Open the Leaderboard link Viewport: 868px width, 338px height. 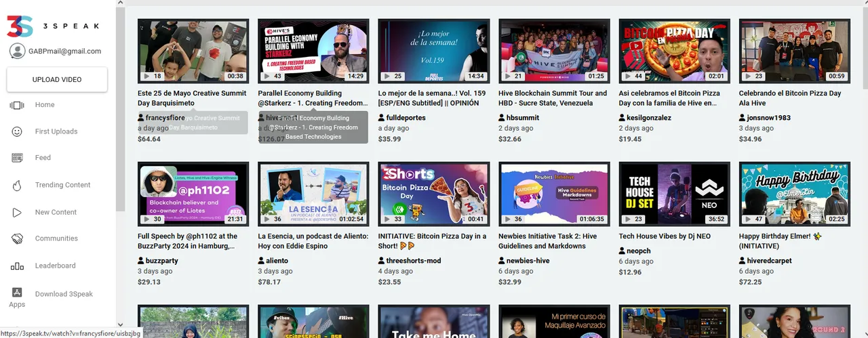click(55, 266)
